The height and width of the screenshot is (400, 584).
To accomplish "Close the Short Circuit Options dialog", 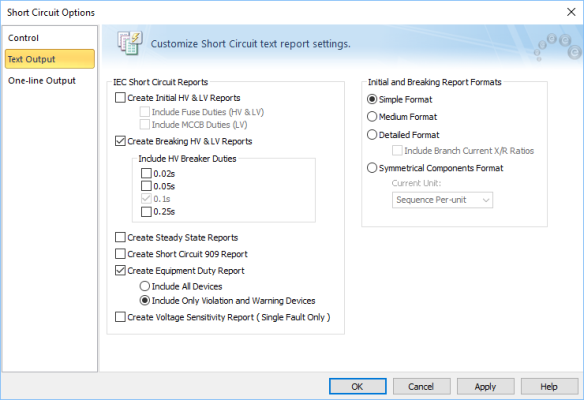I will tap(571, 12).
